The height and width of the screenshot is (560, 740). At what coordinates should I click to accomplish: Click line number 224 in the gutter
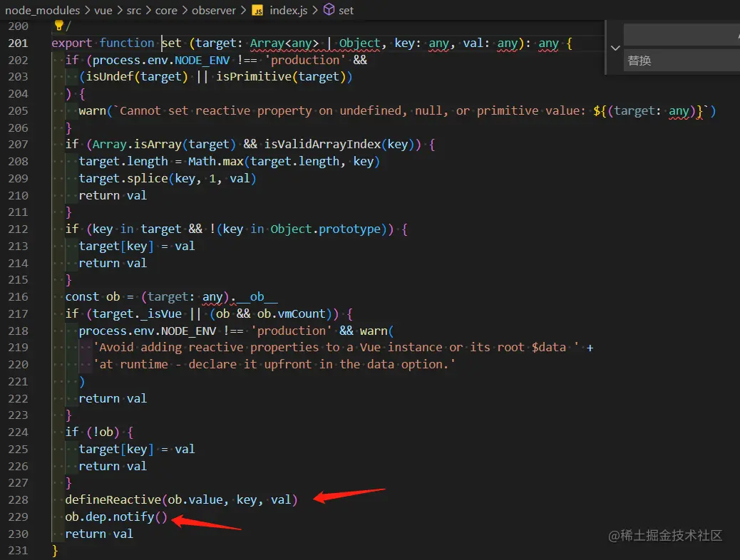[x=18, y=432]
